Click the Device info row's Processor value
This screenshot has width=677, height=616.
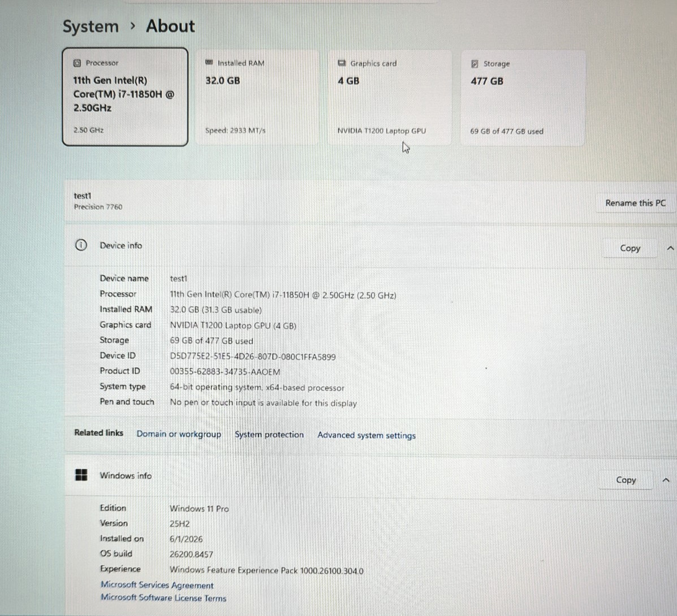coord(283,295)
